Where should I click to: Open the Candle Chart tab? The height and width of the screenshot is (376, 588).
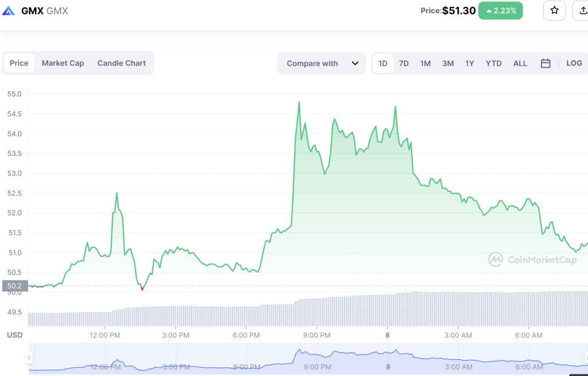pyautogui.click(x=122, y=63)
